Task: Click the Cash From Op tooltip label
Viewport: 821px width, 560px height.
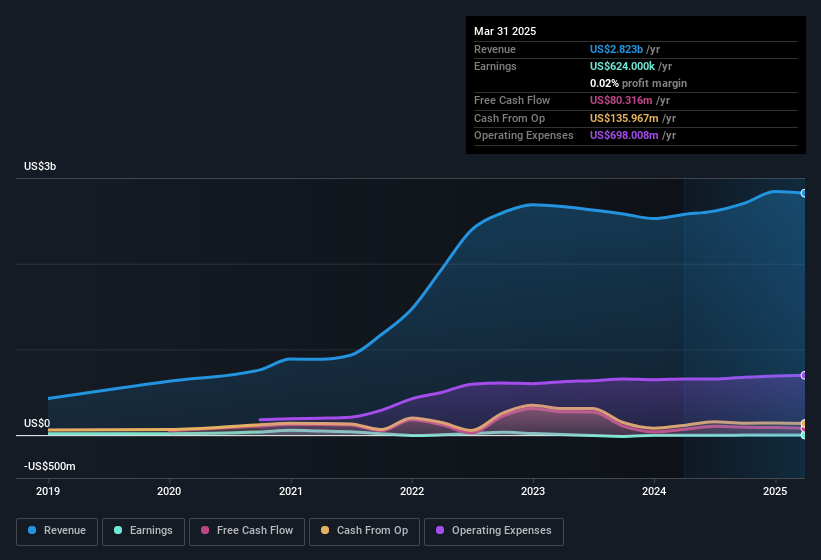Action: [509, 118]
